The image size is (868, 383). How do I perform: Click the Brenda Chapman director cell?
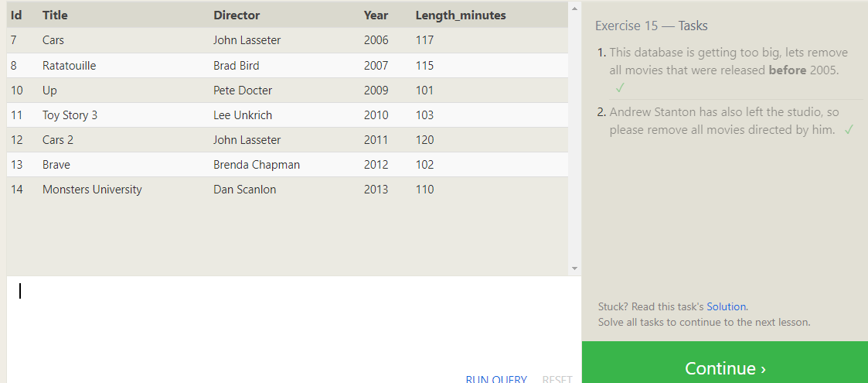pyautogui.click(x=257, y=165)
